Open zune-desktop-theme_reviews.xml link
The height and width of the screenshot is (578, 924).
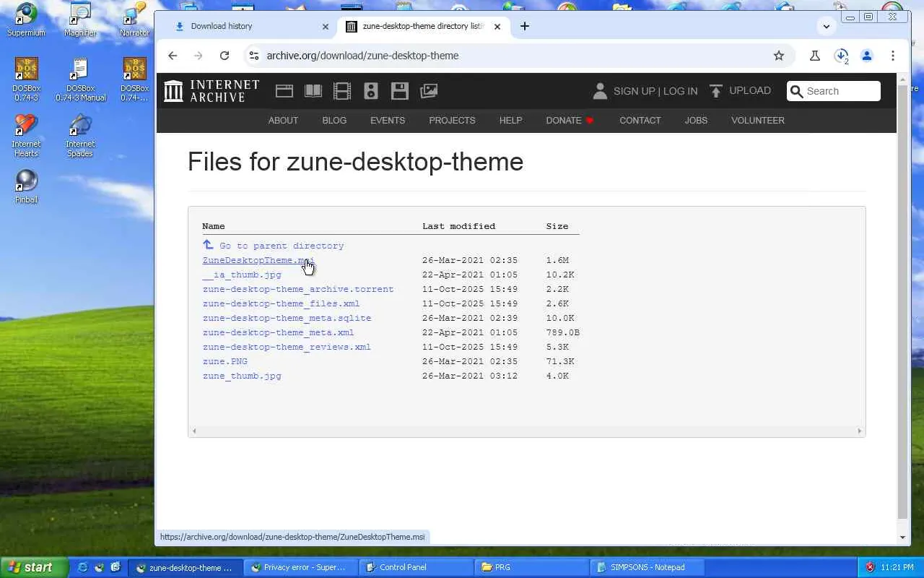point(287,347)
